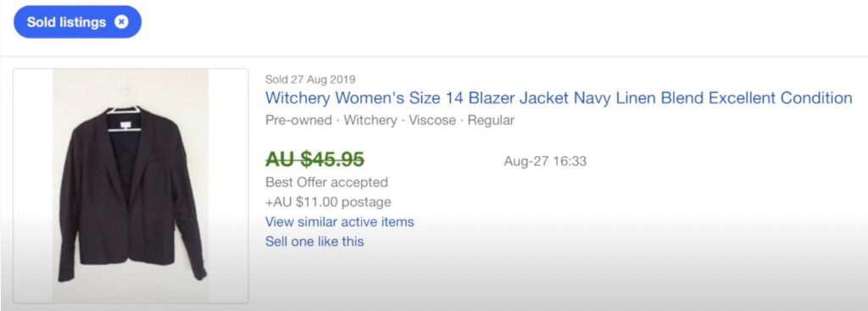
Task: Click Regular in item details line
Action: tap(491, 120)
